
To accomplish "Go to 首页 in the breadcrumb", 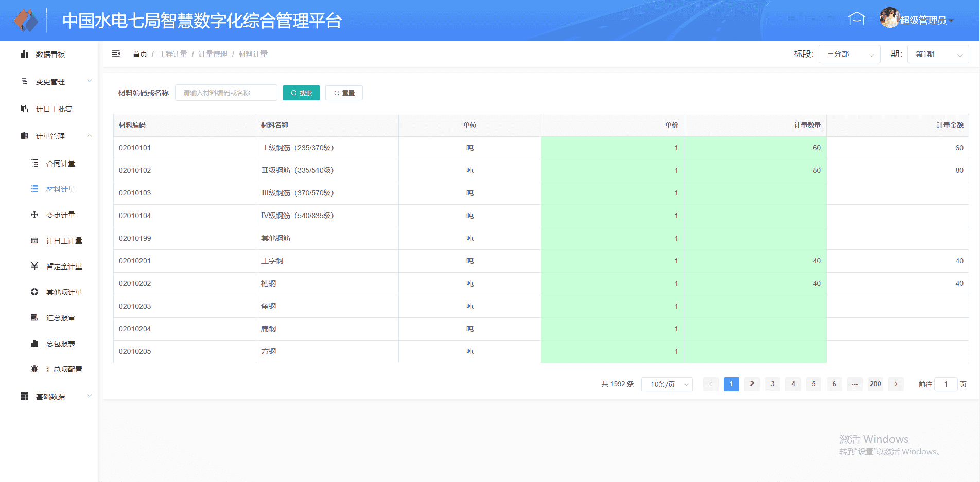I will coord(139,54).
